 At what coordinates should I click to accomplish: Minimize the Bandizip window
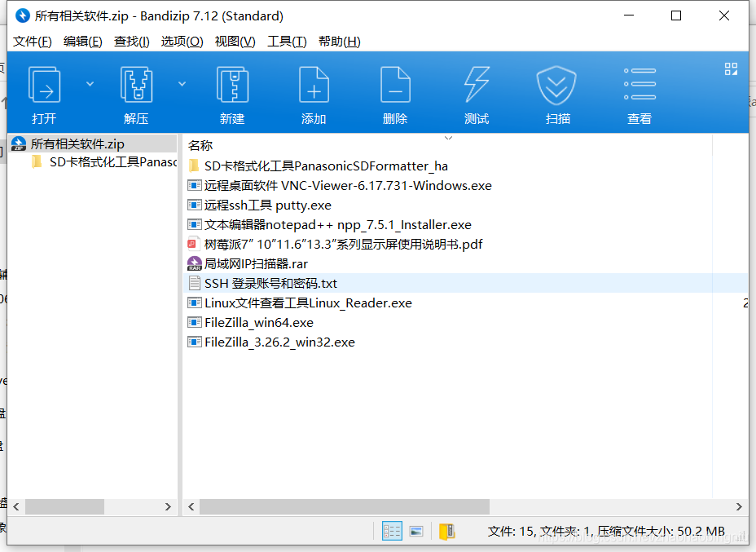coord(629,16)
